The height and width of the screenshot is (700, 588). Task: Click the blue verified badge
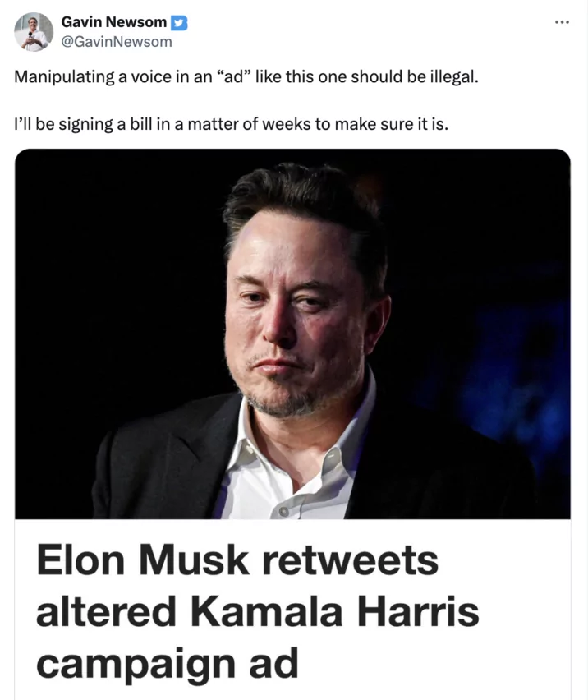(179, 23)
